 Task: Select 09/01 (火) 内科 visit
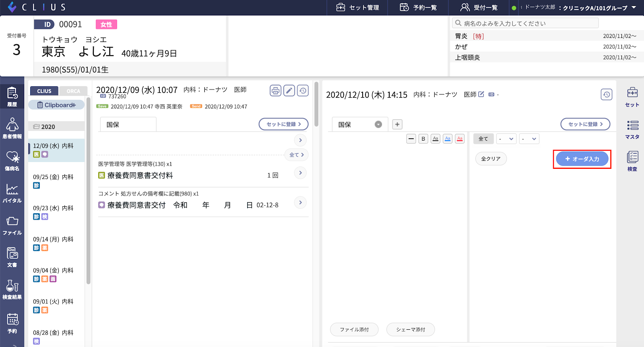click(x=56, y=305)
